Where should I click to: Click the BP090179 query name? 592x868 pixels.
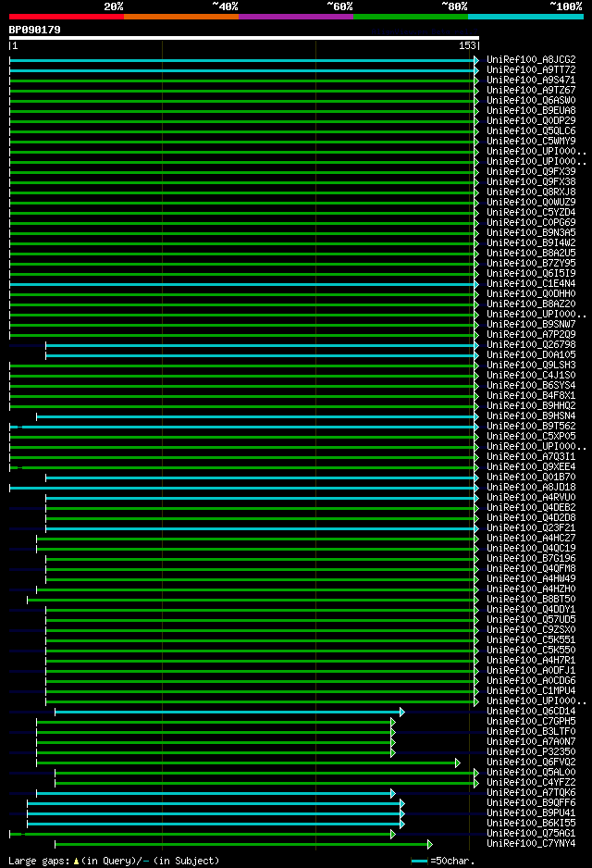pyautogui.click(x=35, y=30)
